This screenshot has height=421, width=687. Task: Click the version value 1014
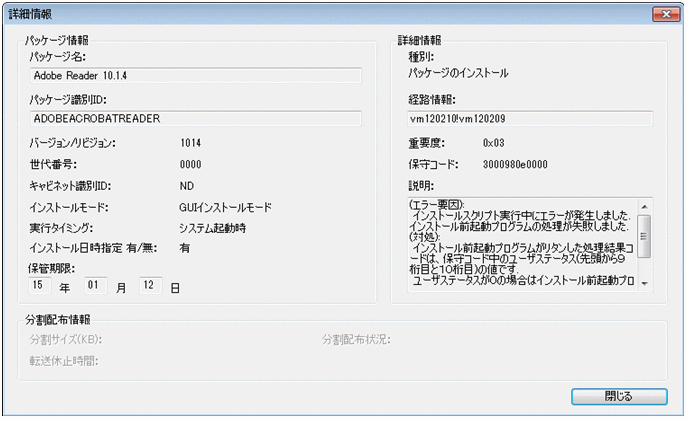click(191, 143)
